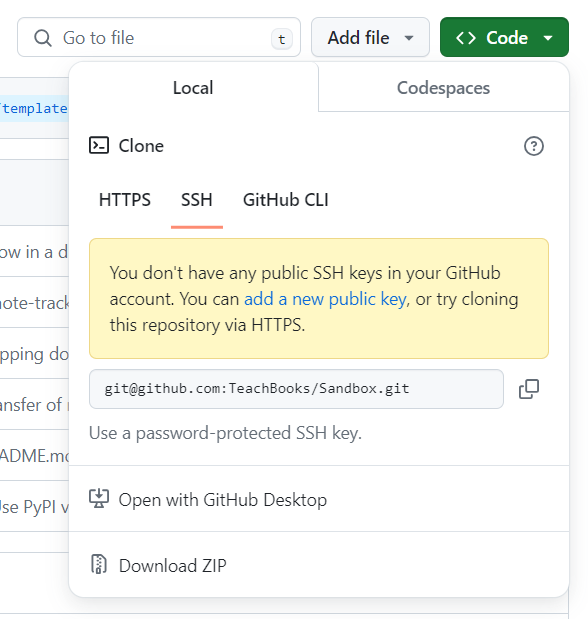Click the 'Clone' heading text
This screenshot has height=619, width=588.
tap(141, 146)
